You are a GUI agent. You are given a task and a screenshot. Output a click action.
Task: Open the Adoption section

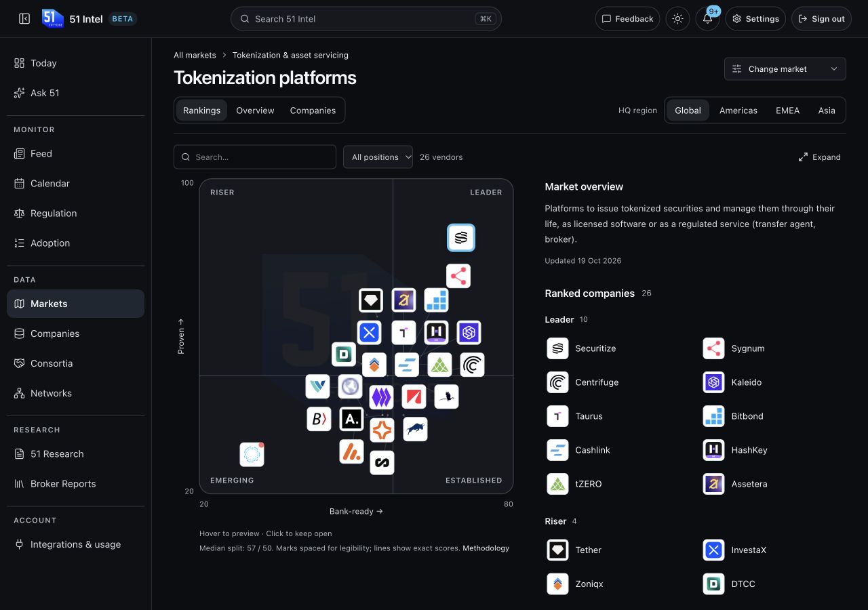tap(76, 243)
